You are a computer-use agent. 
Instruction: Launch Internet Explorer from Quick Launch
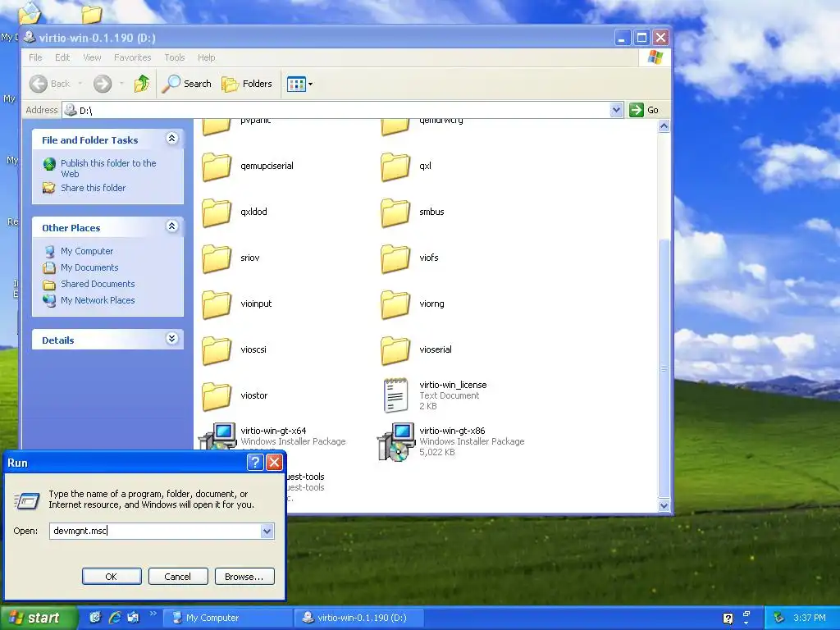pyautogui.click(x=114, y=618)
